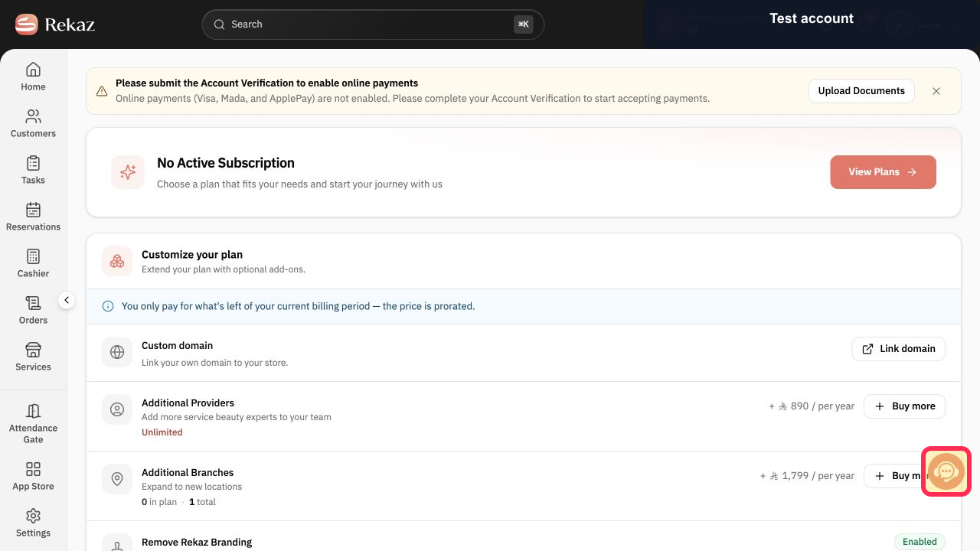Image resolution: width=980 pixels, height=551 pixels.
Task: Click the Rekaz logo
Action: (x=55, y=24)
